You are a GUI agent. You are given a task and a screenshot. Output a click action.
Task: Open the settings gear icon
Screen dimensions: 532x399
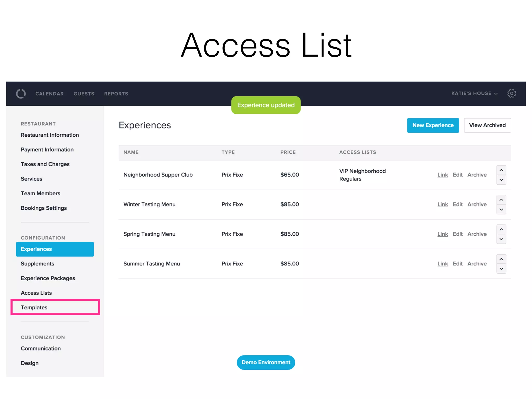tap(511, 93)
